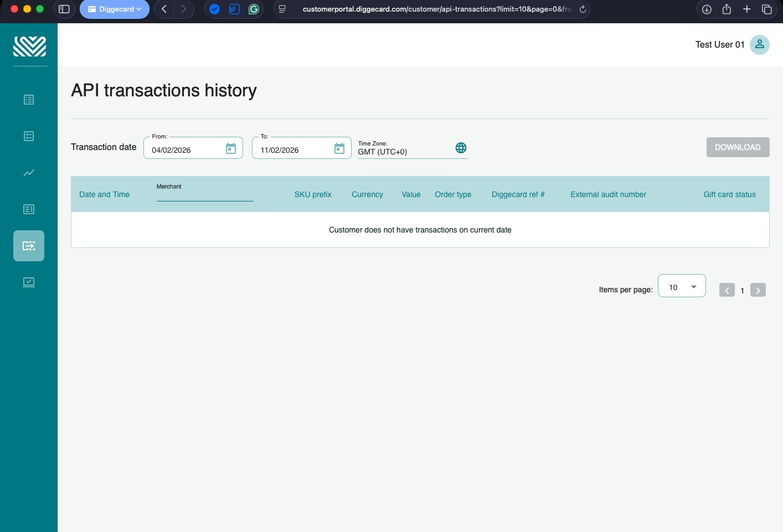Viewport: 783px width, 532px height.
Task: Open the Time Zone GMT selector
Action: (413, 148)
